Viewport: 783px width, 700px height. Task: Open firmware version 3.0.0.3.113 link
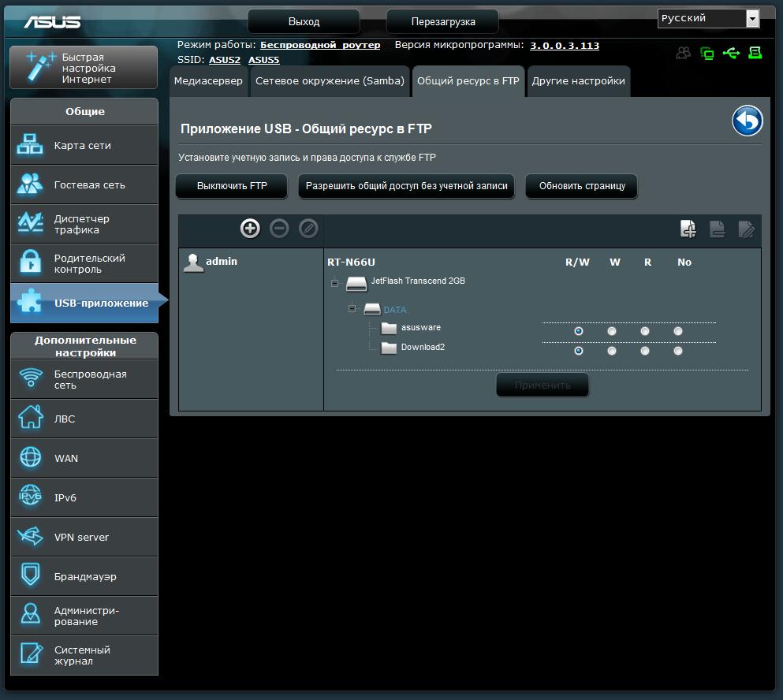(565, 46)
